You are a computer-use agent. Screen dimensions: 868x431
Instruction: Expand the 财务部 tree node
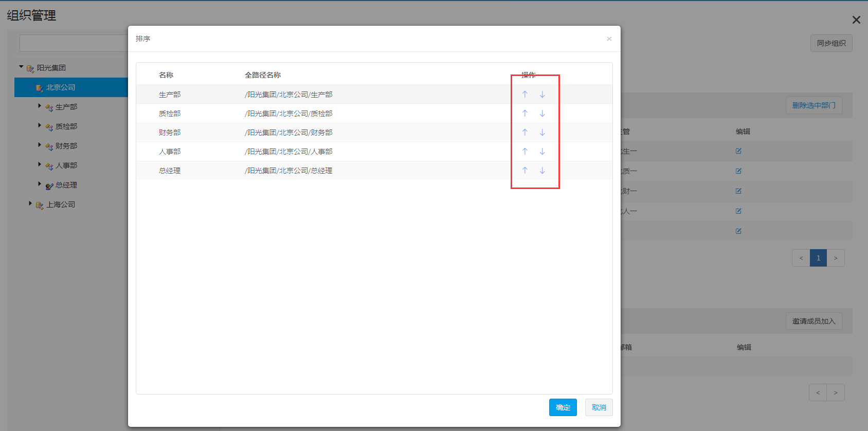coord(40,145)
